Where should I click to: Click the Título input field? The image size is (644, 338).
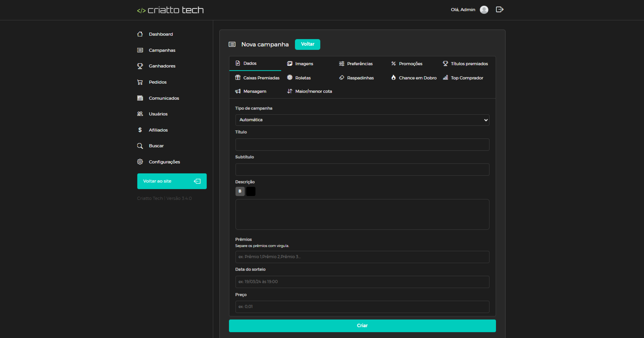pos(362,145)
